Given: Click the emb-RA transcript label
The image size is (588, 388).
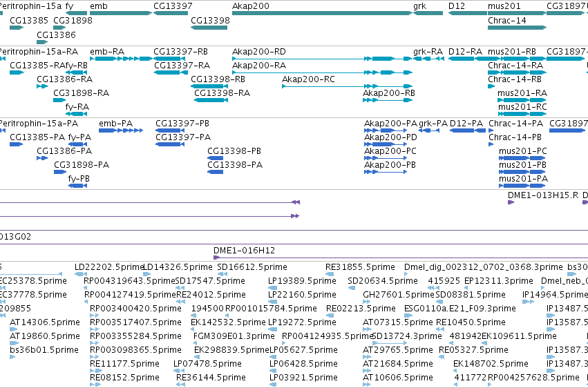Looking at the screenshot, I should (107, 52).
